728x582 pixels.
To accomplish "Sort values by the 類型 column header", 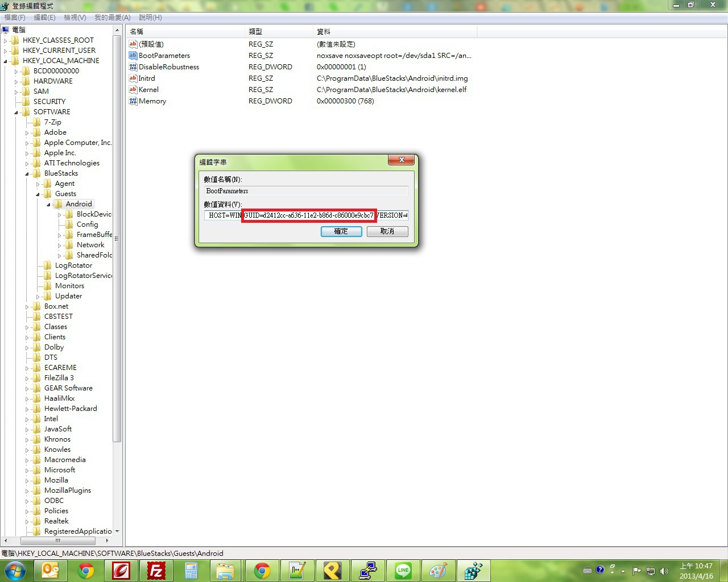I will [x=280, y=31].
